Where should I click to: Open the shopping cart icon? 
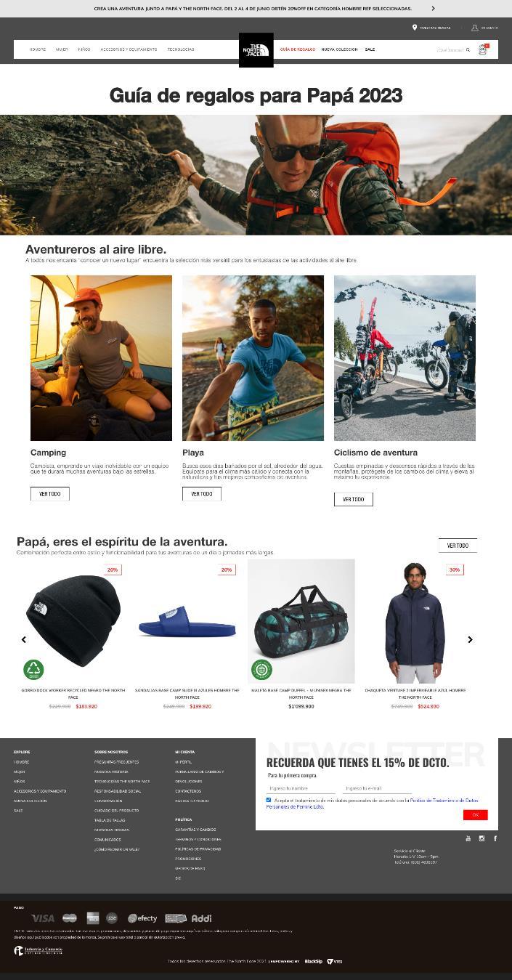pyautogui.click(x=483, y=49)
